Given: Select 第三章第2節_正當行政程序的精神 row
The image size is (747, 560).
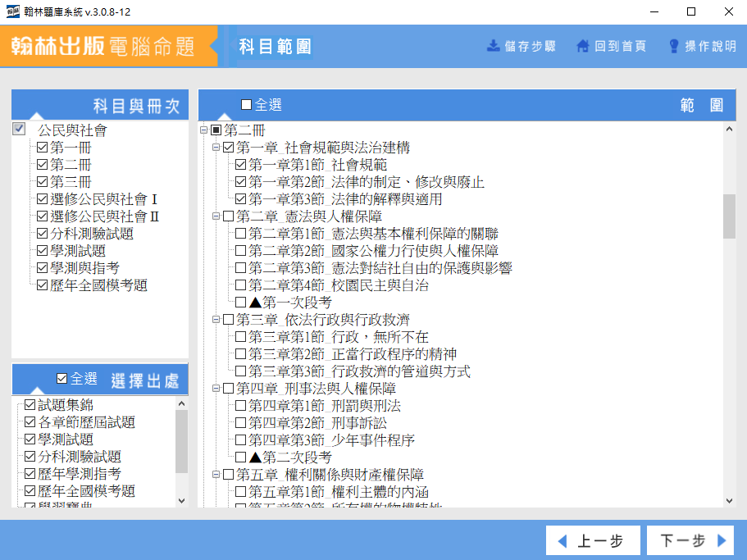Looking at the screenshot, I should tap(353, 354).
